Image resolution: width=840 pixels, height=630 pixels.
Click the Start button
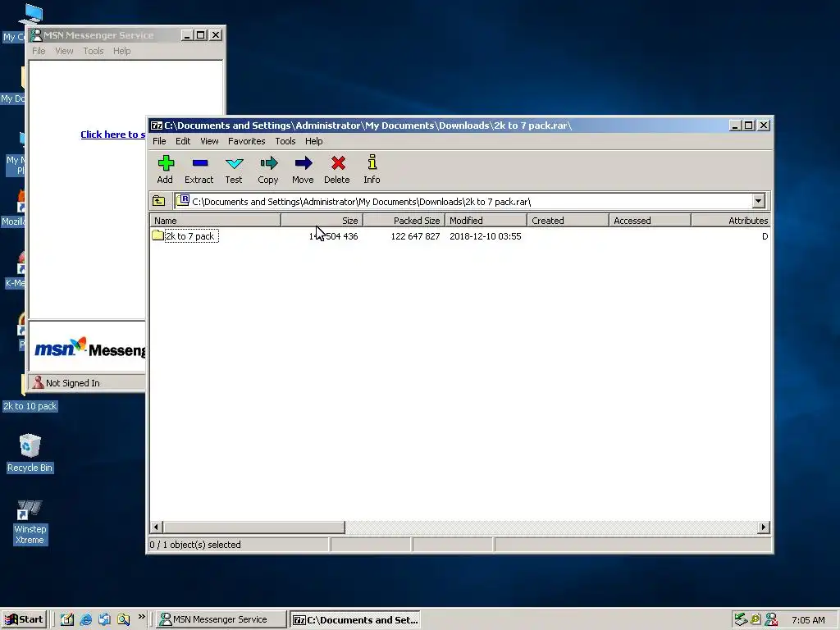coord(24,620)
